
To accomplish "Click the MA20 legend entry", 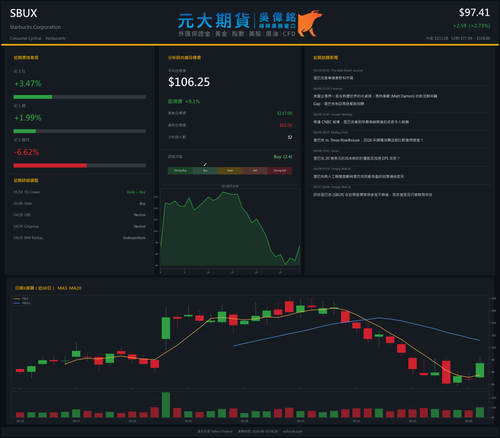I will 22,303.
